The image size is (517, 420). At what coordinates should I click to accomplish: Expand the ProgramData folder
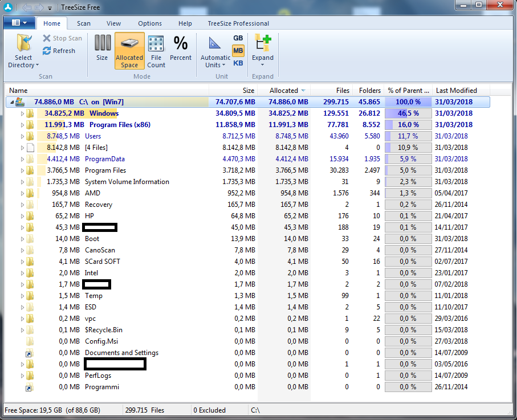click(22, 159)
